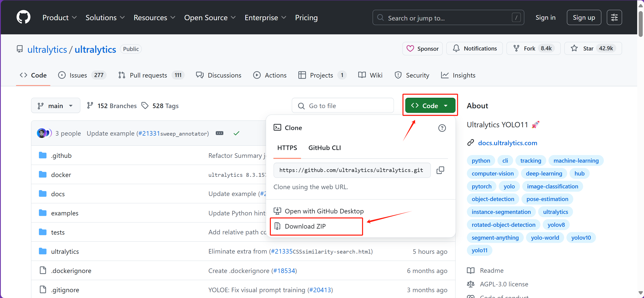The image size is (644, 298).
Task: Expand the Product navigation menu
Action: click(59, 17)
